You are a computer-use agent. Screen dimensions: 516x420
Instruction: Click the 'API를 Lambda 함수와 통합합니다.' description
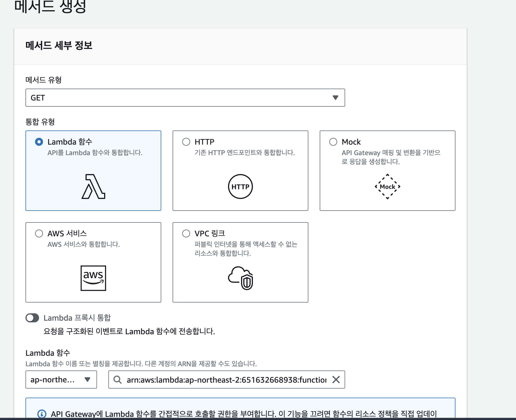coord(95,153)
